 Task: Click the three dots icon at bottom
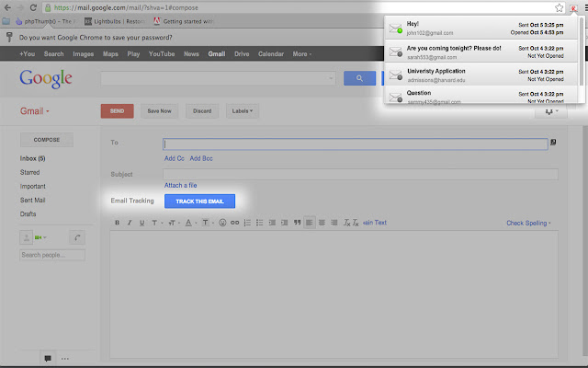[65, 359]
